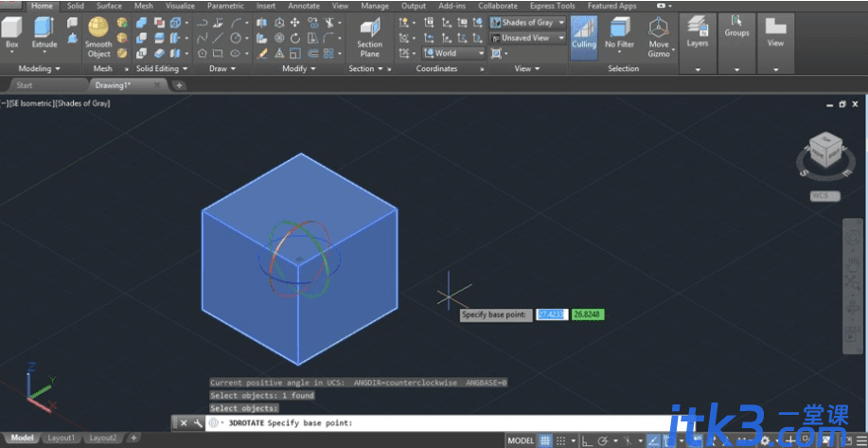
Task: Click the X coordinate input 27.4233
Action: pyautogui.click(x=552, y=314)
